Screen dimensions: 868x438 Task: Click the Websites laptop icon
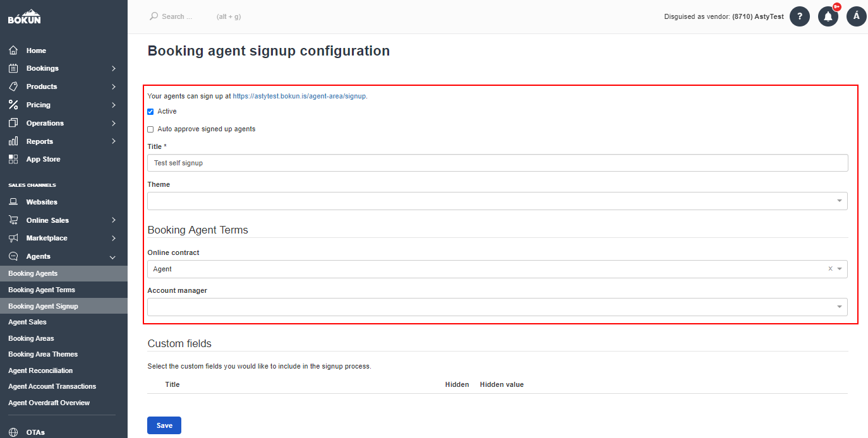pyautogui.click(x=13, y=202)
